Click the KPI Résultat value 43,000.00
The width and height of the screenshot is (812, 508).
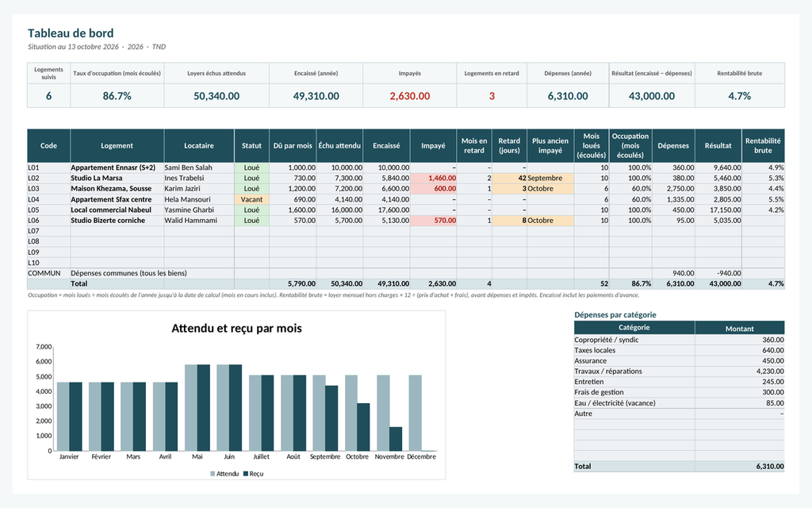coord(652,96)
